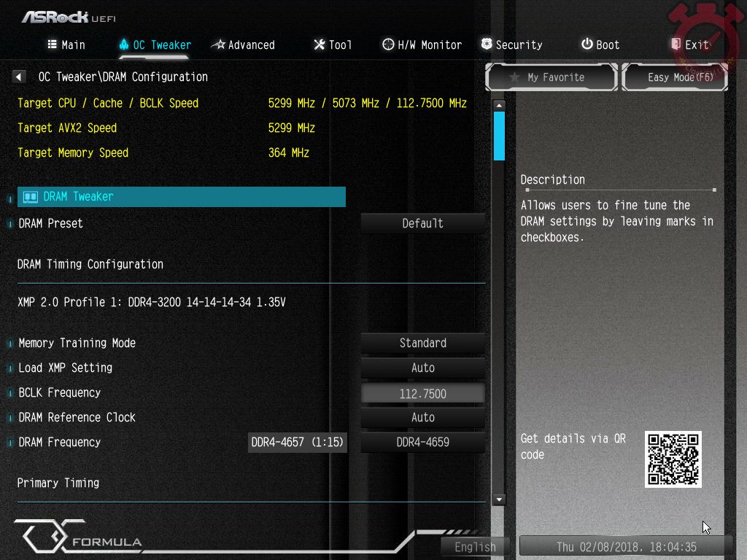Click the info marker beside DRAM Reference Clock
Image resolution: width=747 pixels, height=560 pixels.
[x=10, y=418]
